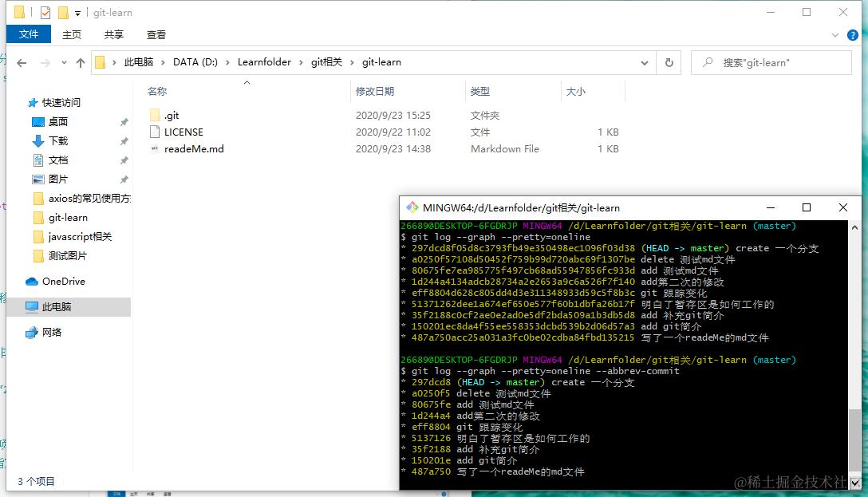868x497 pixels.
Task: Click the Forward navigation arrow in Explorer
Action: tap(45, 63)
